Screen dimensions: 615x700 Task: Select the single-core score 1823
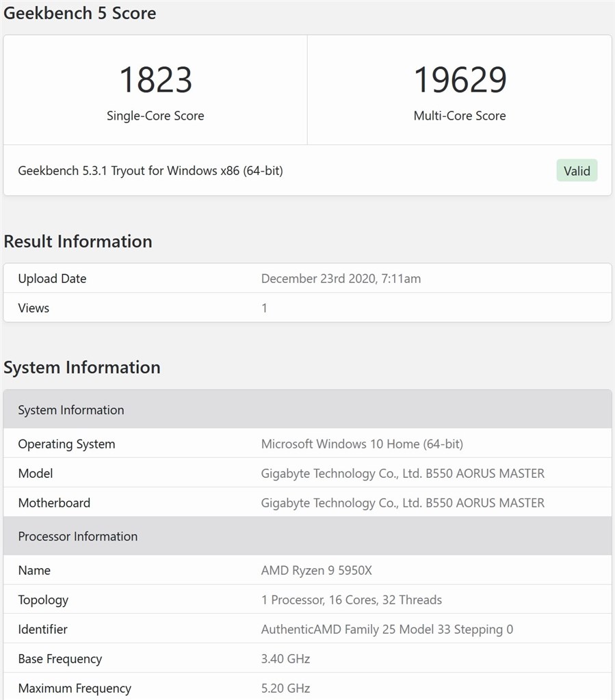155,80
